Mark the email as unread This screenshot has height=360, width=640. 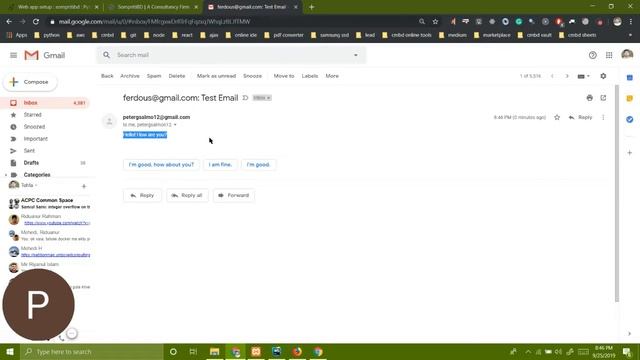pos(216,76)
